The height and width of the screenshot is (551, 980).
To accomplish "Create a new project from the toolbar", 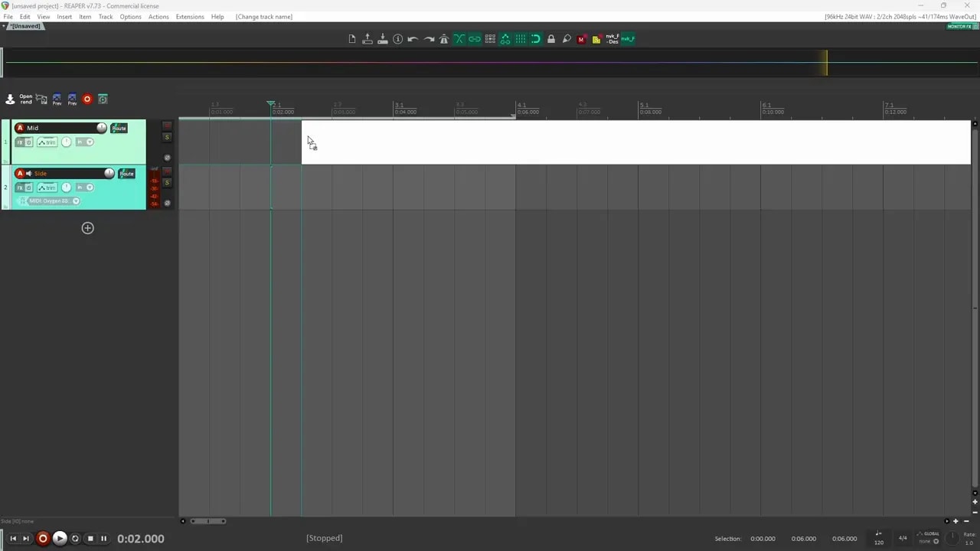I will pyautogui.click(x=352, y=39).
